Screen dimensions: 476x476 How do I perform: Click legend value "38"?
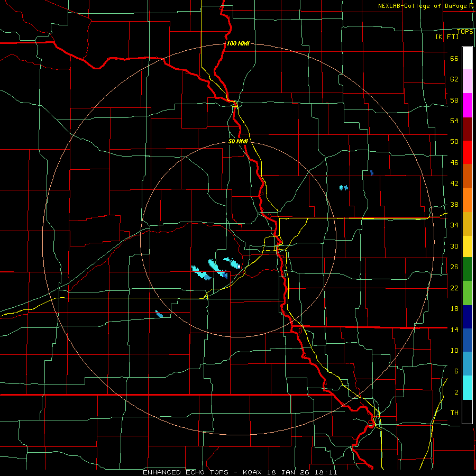point(454,205)
